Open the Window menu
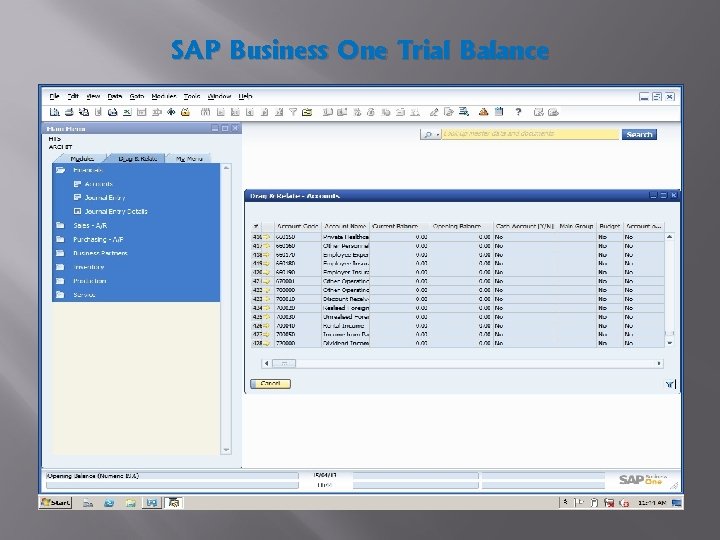Viewport: 720px width, 540px height. pos(219,96)
